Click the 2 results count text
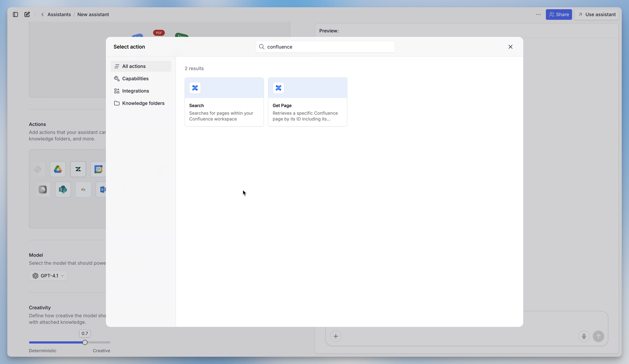The image size is (629, 364). 194,68
